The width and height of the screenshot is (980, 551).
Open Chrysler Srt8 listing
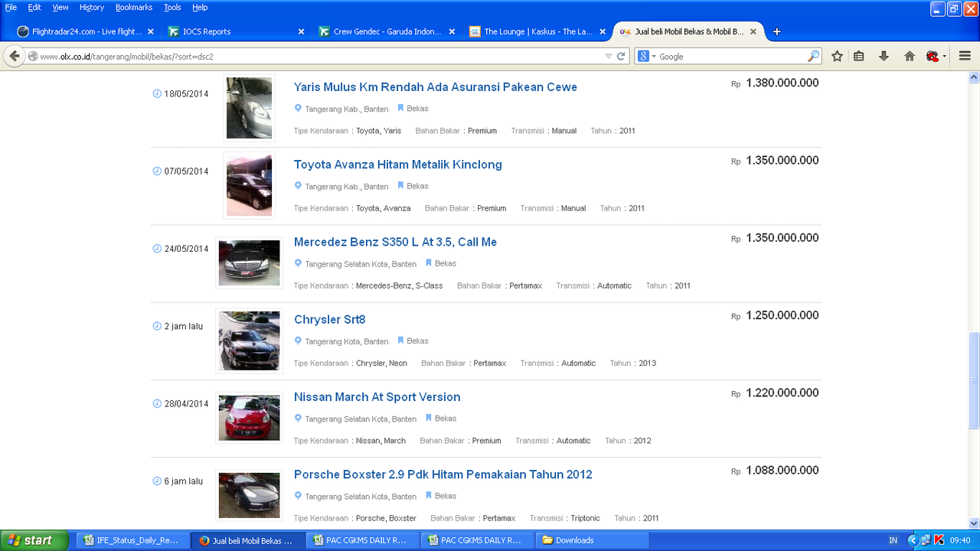330,320
